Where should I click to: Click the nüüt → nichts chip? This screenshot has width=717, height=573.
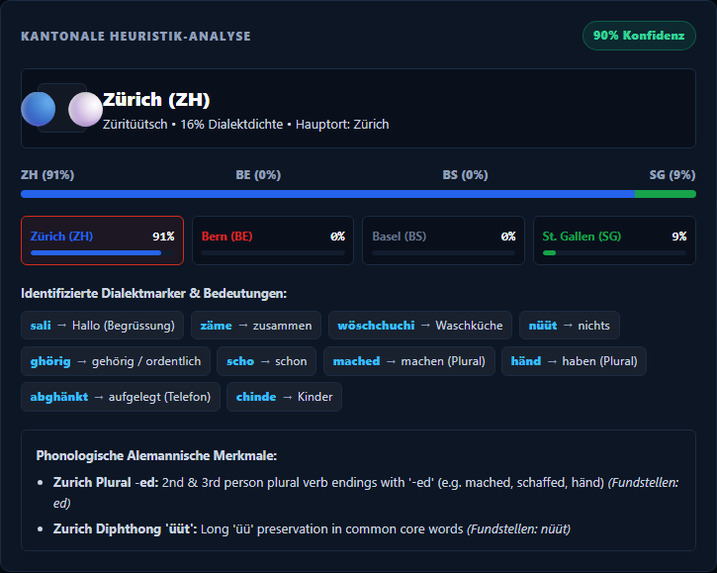click(x=569, y=326)
